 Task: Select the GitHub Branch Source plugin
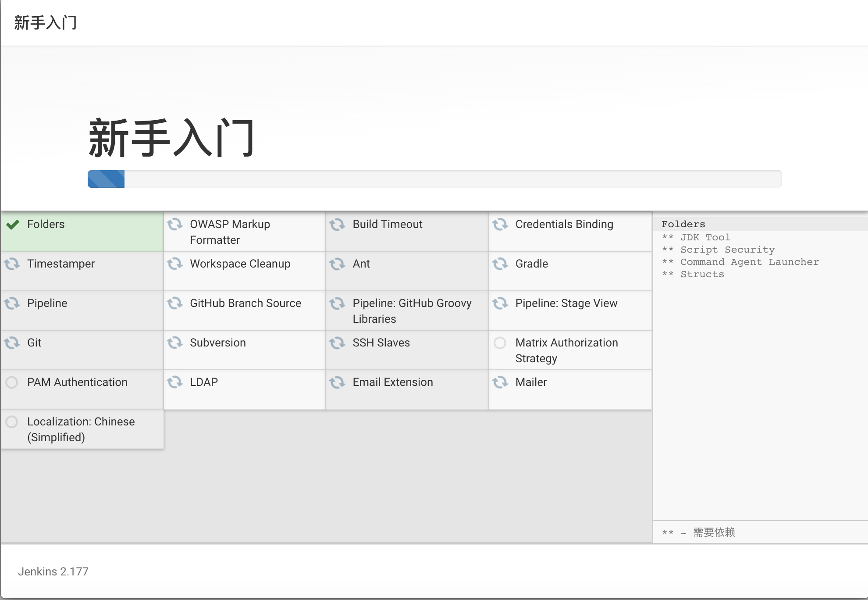(x=245, y=304)
